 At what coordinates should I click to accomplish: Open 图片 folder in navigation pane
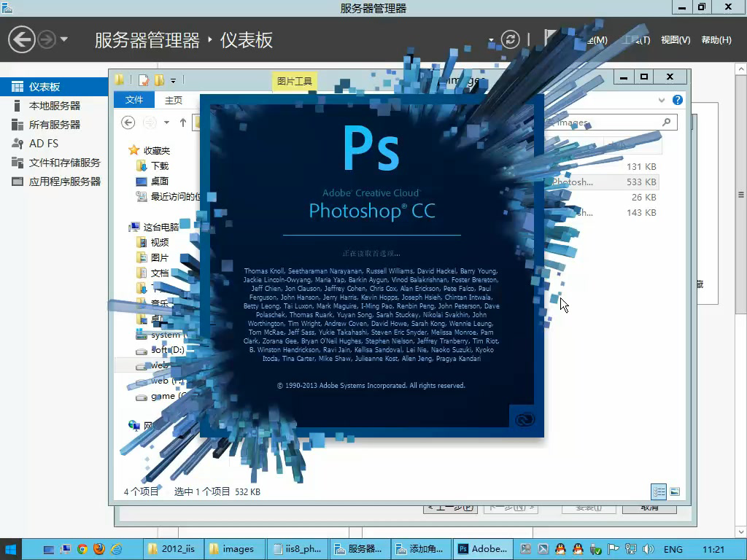152,257
